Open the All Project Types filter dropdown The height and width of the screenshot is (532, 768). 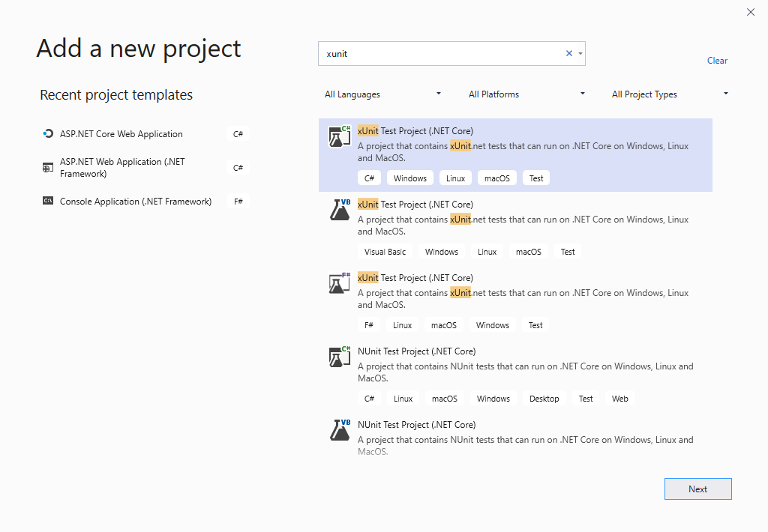click(x=670, y=94)
